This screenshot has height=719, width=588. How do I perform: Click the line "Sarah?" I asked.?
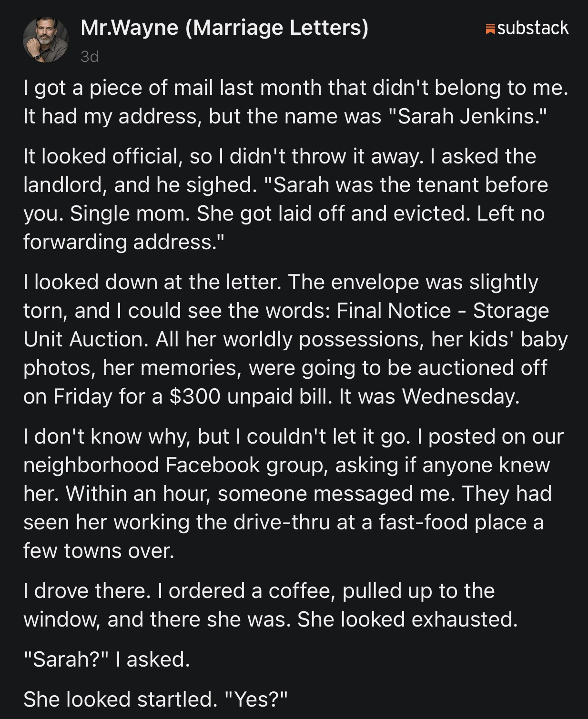point(106,659)
